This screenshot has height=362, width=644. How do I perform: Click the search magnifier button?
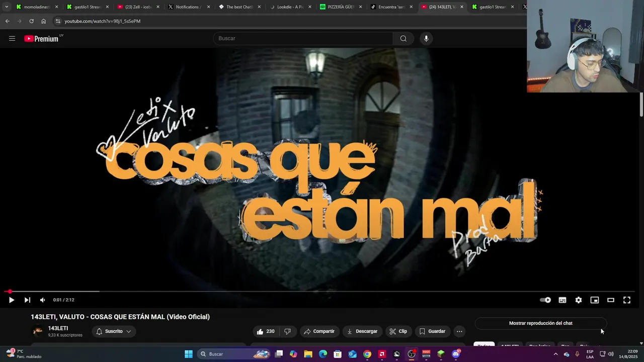(x=404, y=39)
